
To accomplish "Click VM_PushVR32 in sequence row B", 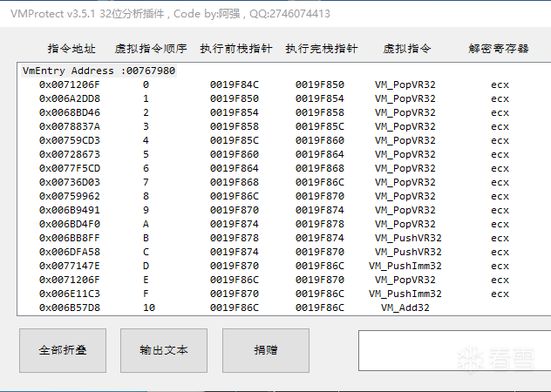I will point(408,238).
